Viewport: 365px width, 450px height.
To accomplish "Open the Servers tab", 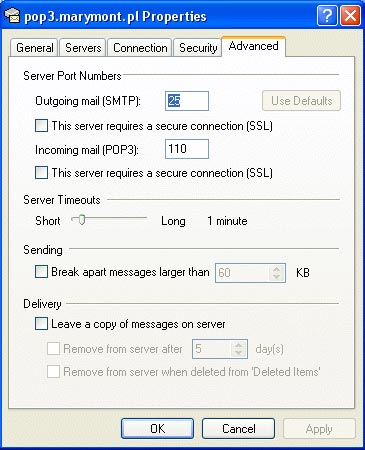I will [x=83, y=48].
